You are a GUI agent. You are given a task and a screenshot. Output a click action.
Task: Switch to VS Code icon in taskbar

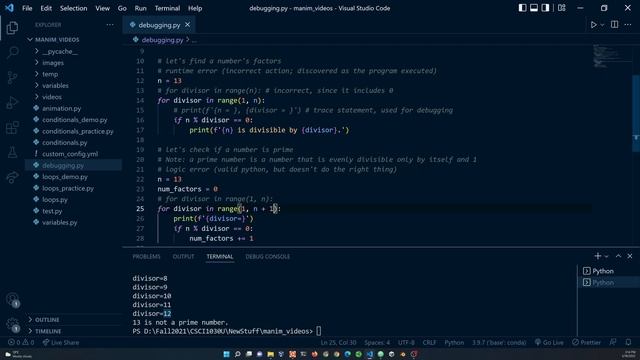(x=370, y=354)
